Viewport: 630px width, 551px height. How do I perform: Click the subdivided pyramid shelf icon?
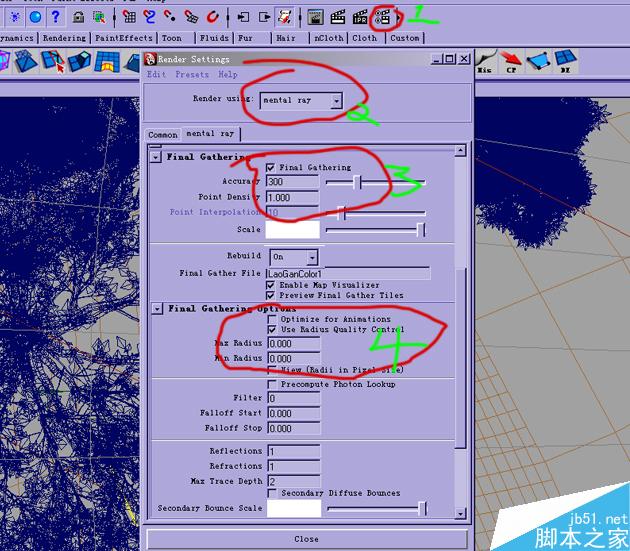(26, 61)
